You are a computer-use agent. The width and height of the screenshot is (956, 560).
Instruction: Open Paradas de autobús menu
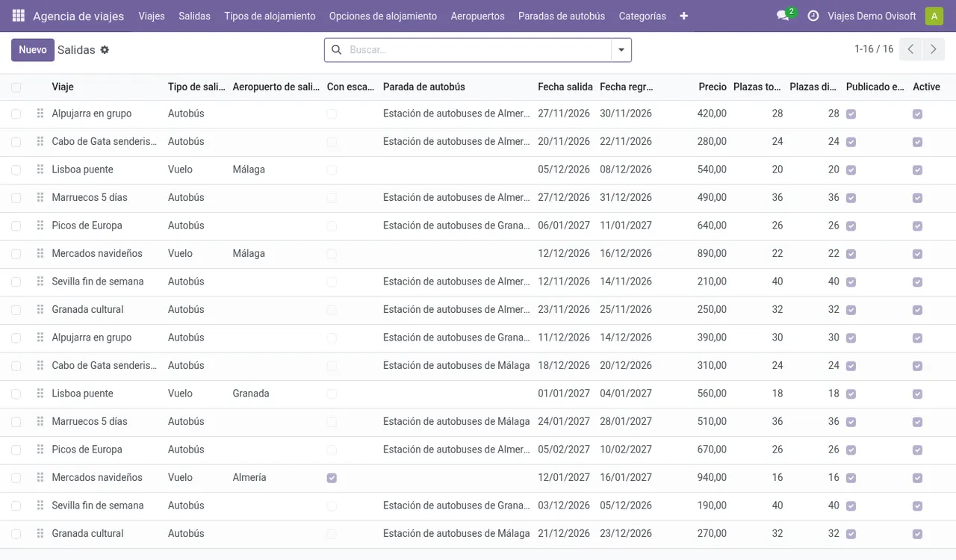(x=562, y=16)
